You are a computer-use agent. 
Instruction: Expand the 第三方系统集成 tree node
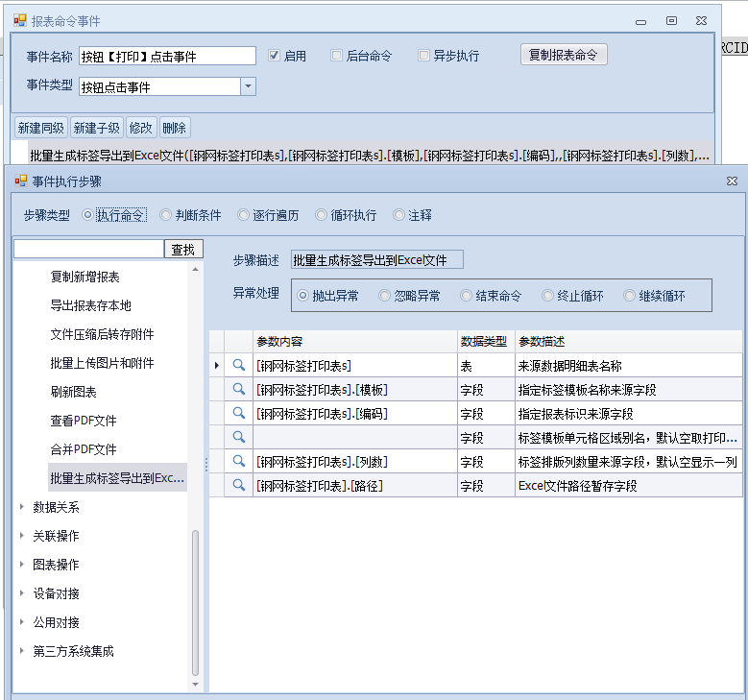pyautogui.click(x=23, y=651)
